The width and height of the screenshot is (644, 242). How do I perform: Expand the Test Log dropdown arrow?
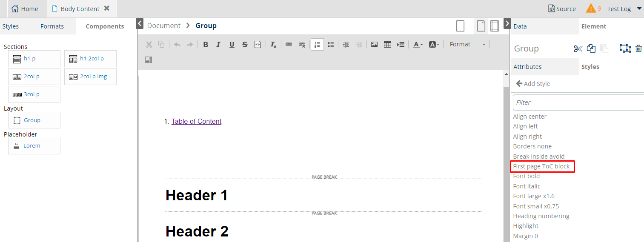point(639,9)
